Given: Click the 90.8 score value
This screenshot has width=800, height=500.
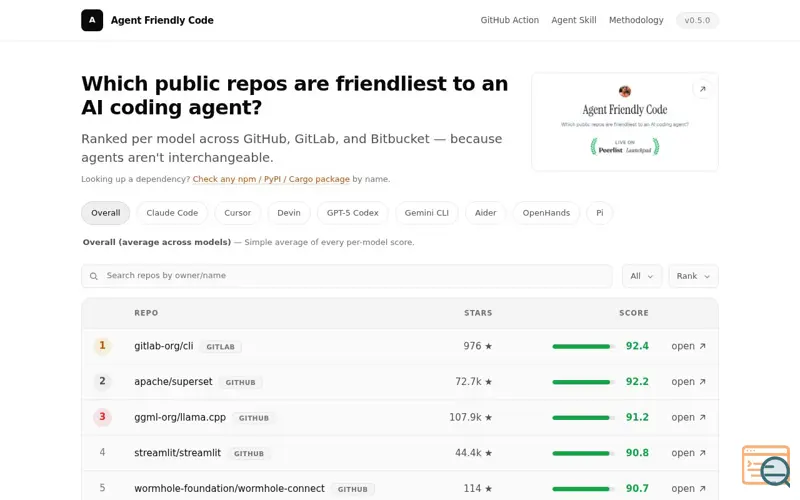Looking at the screenshot, I should click(637, 453).
